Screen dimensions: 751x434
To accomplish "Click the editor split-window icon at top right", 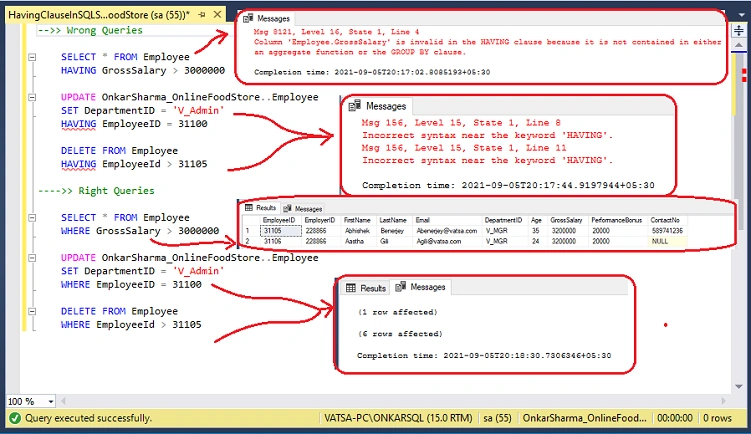I will (739, 31).
